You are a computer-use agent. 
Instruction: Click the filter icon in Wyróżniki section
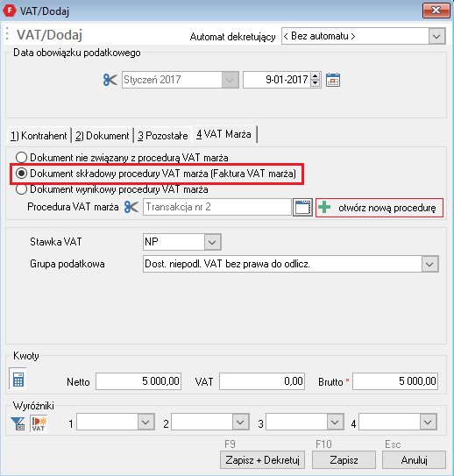tap(18, 423)
